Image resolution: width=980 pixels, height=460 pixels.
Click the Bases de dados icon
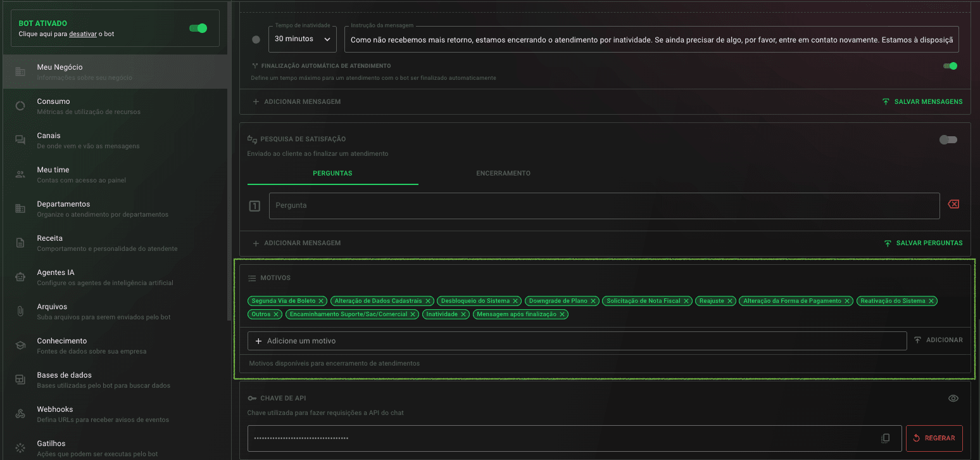[x=20, y=380]
